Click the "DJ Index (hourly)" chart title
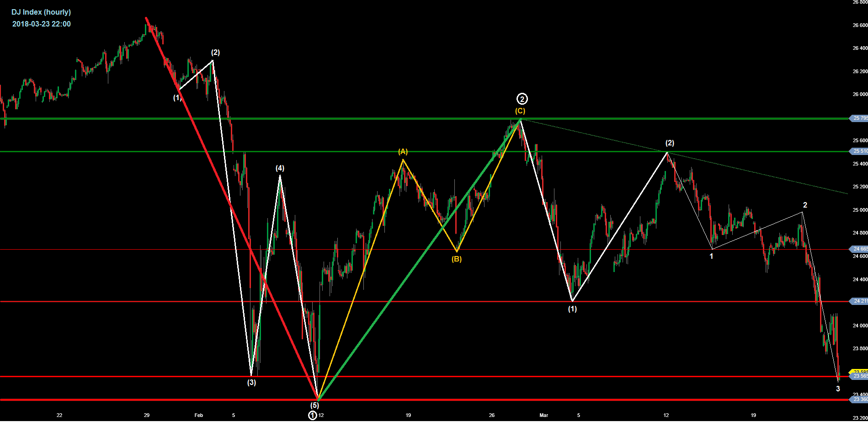The height and width of the screenshot is (422, 868). pos(41,12)
